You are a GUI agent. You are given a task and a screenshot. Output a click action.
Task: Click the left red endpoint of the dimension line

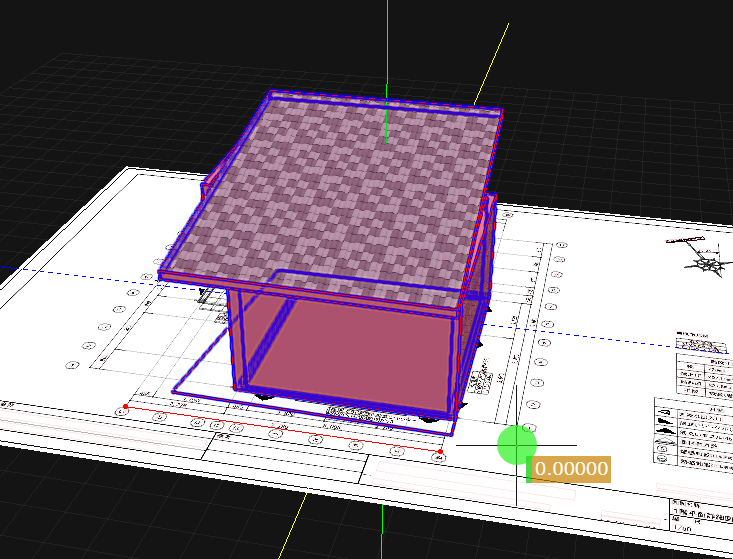coord(124,408)
